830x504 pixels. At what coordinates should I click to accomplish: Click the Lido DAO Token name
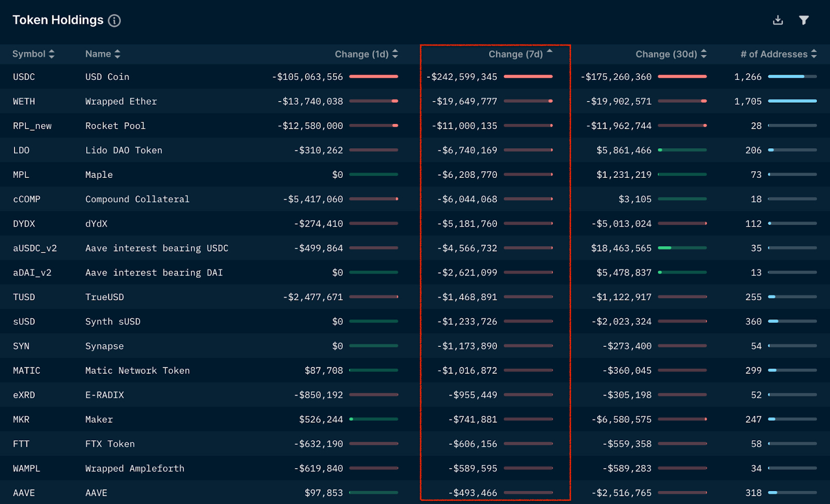[x=123, y=150]
